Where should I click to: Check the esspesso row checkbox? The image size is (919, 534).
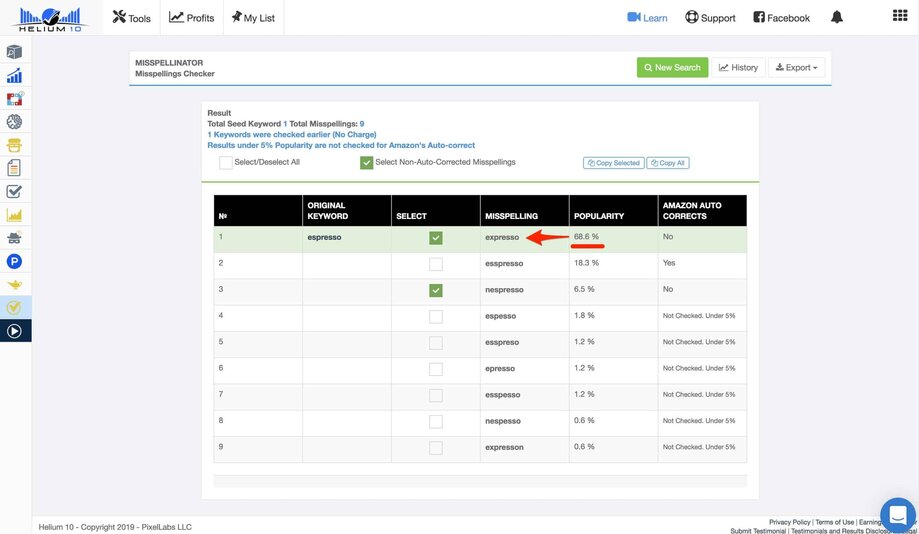(435, 396)
